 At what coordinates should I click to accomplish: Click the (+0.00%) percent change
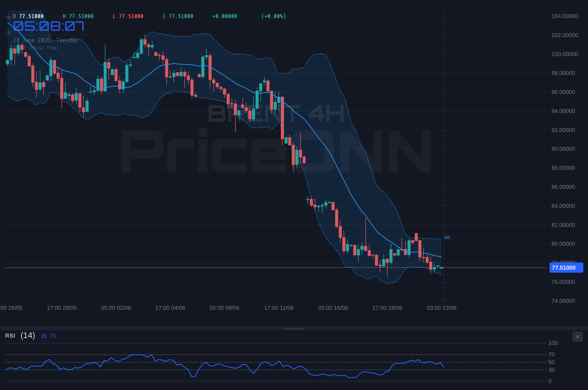point(274,16)
